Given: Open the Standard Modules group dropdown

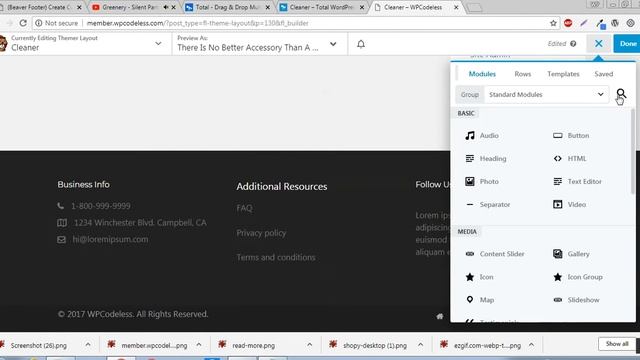Looking at the screenshot, I should point(547,94).
